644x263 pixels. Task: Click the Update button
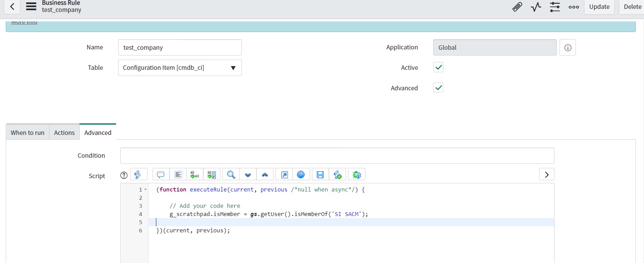[x=599, y=7]
